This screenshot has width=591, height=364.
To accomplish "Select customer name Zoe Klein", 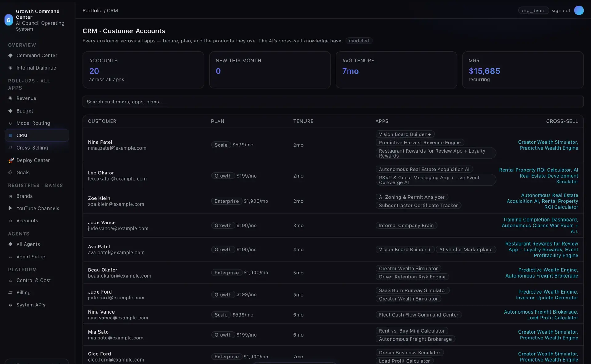I will (99, 198).
